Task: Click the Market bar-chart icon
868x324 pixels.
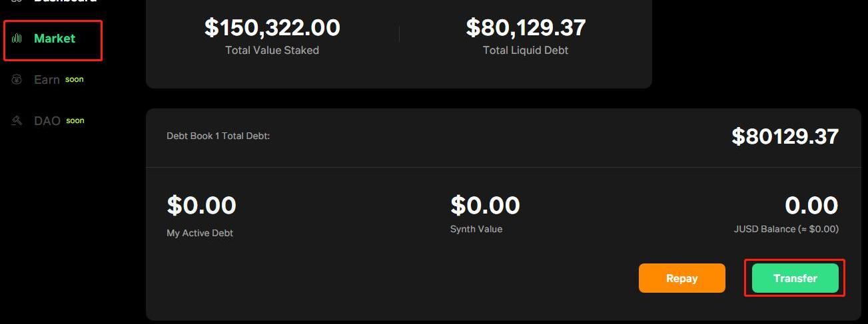Action: point(17,39)
